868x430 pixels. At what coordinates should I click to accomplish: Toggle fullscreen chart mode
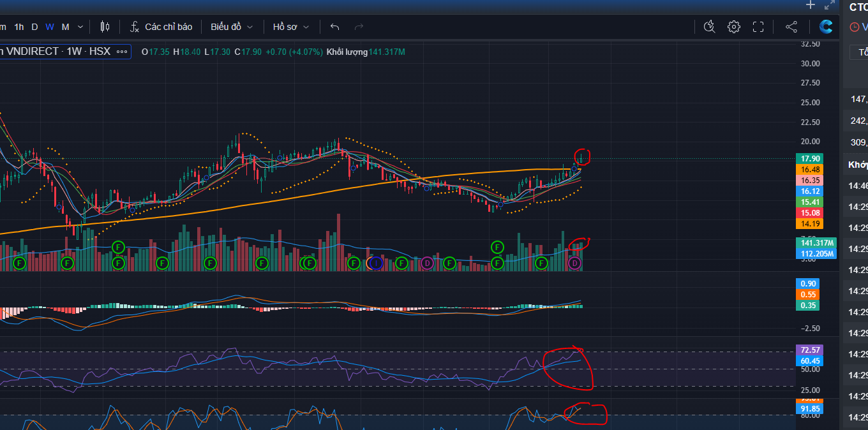(758, 27)
